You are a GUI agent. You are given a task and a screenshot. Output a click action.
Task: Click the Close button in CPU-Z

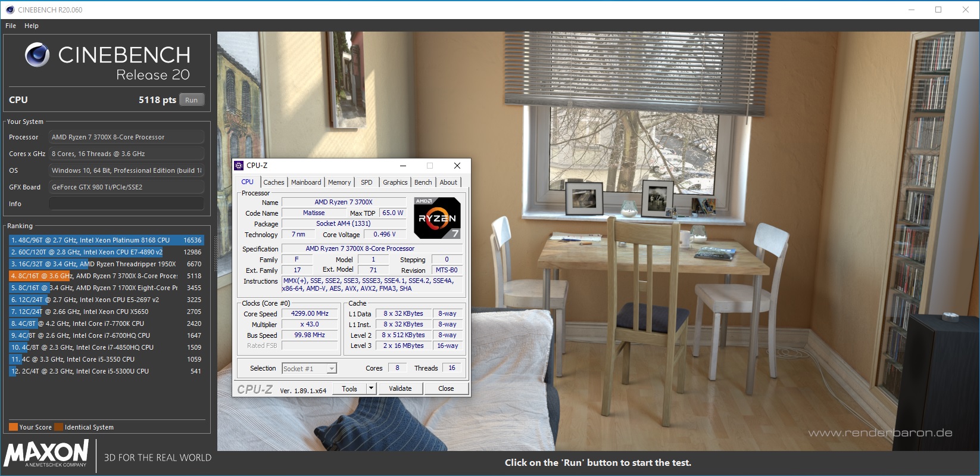tap(446, 388)
